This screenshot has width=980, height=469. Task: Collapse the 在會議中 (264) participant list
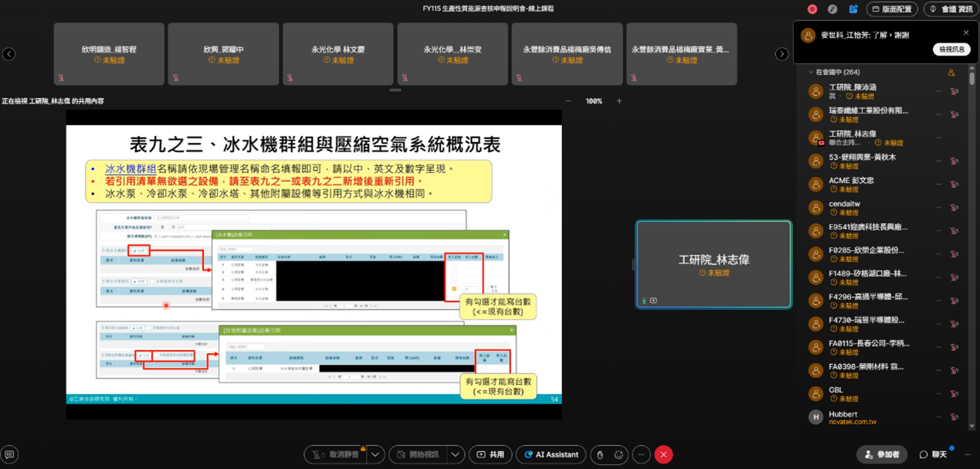point(811,73)
